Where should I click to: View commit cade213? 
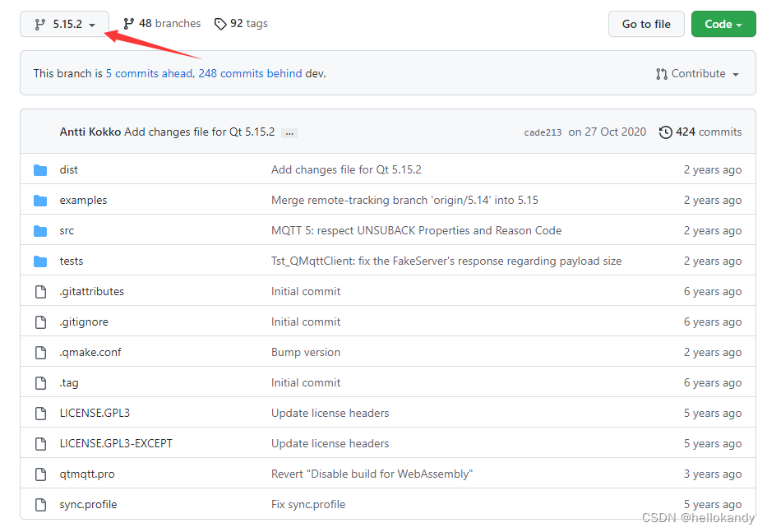(x=543, y=132)
